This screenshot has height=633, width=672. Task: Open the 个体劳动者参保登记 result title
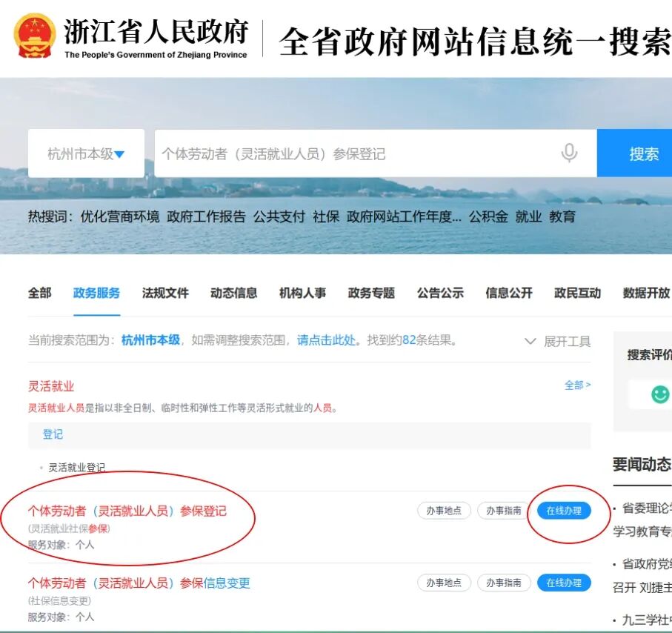coord(127,511)
